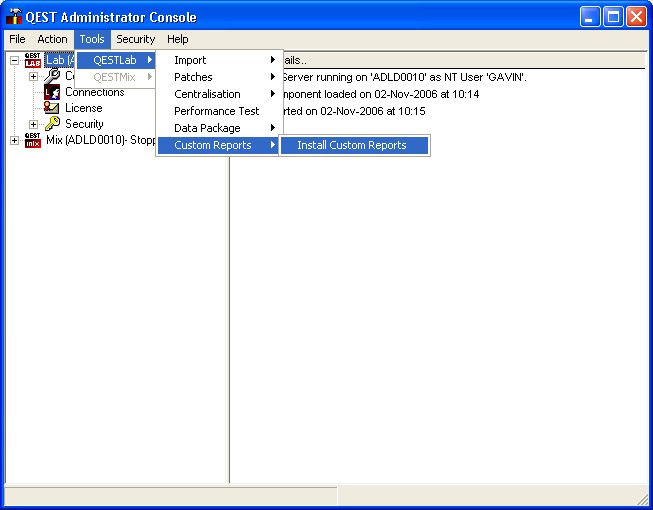The height and width of the screenshot is (510, 653).
Task: Open the Data Package submenu
Action: [207, 128]
